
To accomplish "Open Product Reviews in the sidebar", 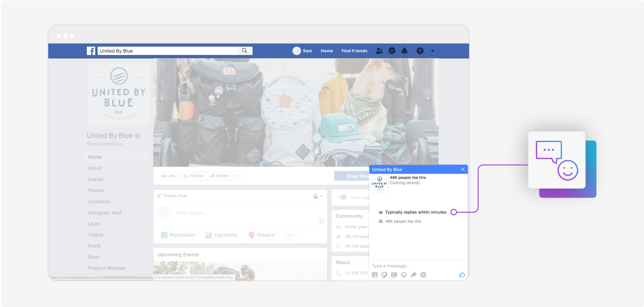I will [107, 268].
